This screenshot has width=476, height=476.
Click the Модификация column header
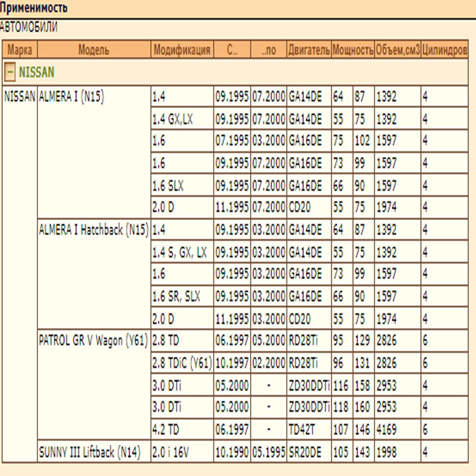pos(182,50)
